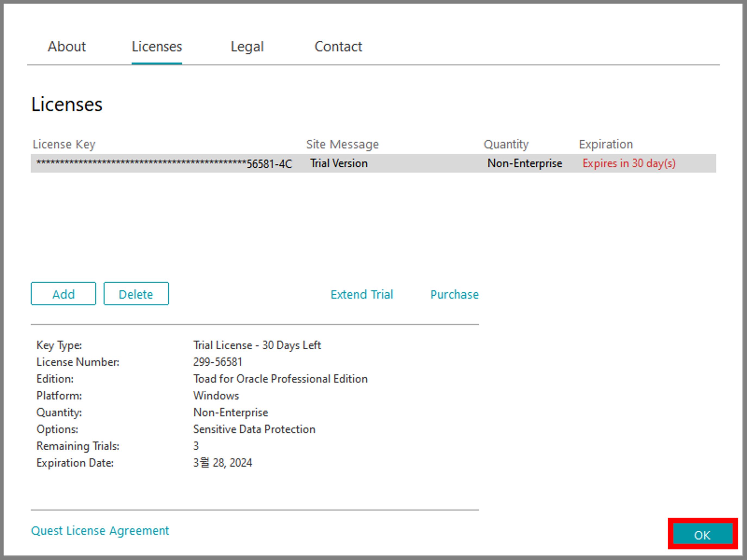Click the red 'Expires in 30 day(s)' text
Viewport: 747px width, 560px height.
point(629,163)
